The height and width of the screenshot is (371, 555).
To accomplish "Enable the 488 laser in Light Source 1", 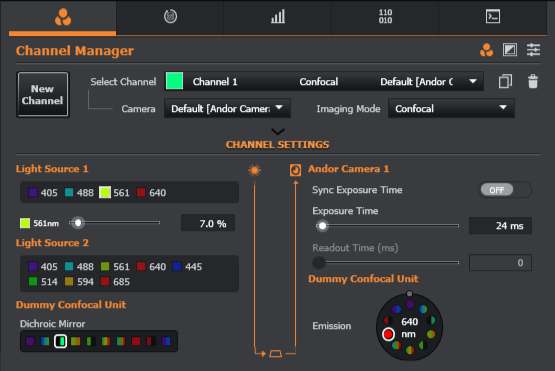I will [79, 193].
